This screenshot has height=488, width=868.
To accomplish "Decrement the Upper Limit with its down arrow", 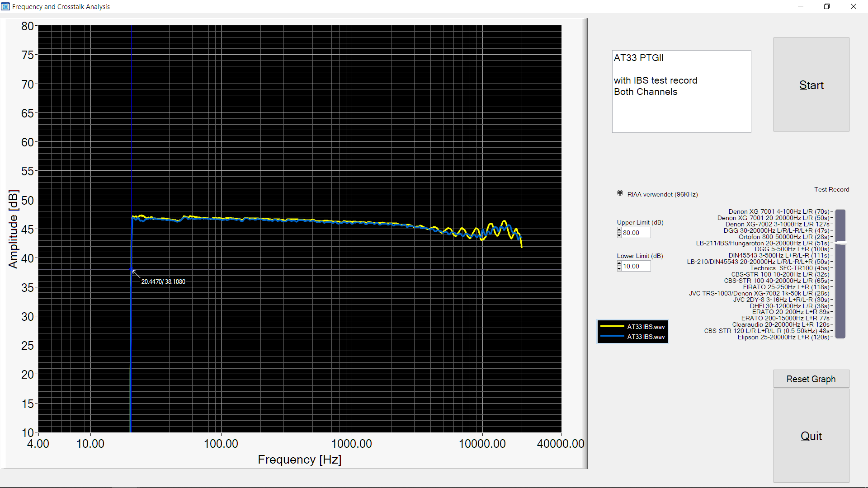I will 619,235.
